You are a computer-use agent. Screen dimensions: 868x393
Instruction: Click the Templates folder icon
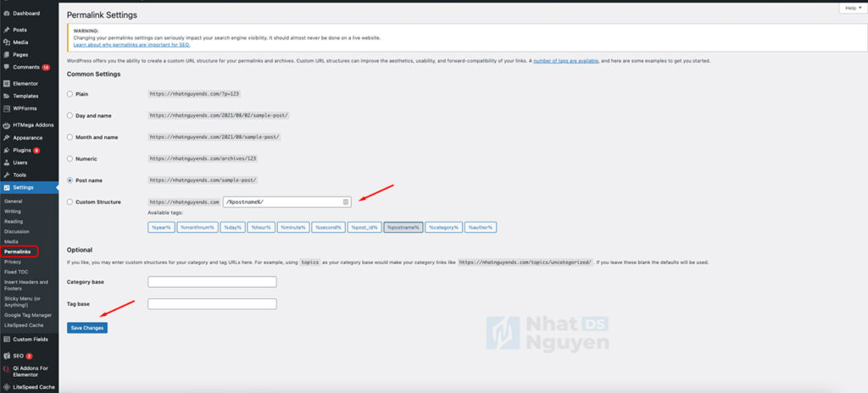(7, 96)
